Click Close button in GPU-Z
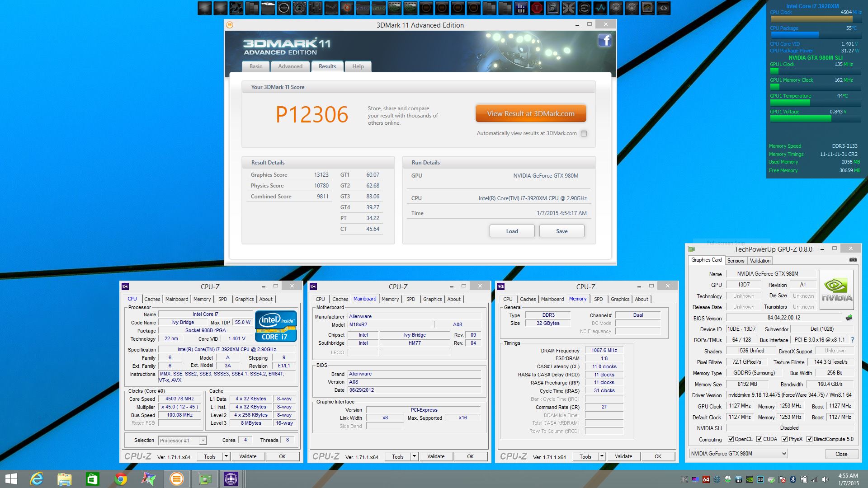Viewport: 868px width, 488px height. click(x=841, y=454)
